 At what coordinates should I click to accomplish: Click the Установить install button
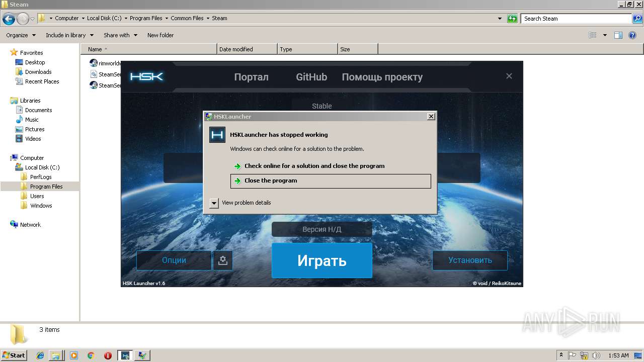(470, 260)
